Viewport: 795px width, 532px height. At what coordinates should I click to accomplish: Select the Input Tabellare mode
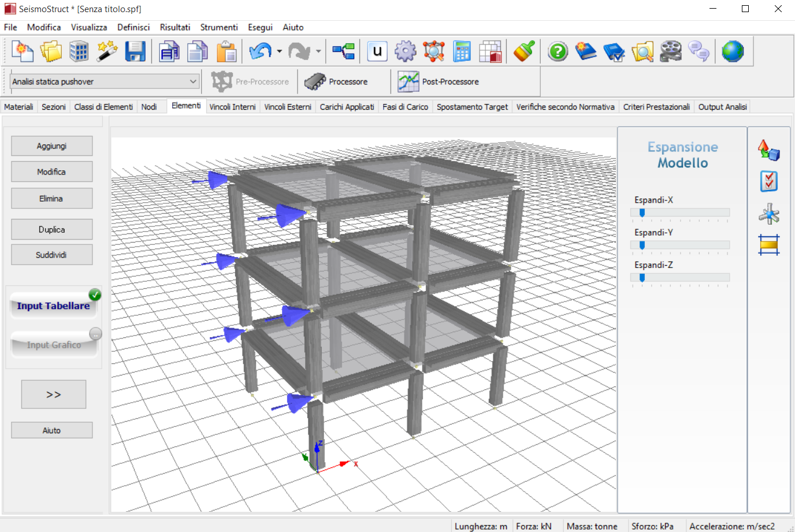point(53,306)
